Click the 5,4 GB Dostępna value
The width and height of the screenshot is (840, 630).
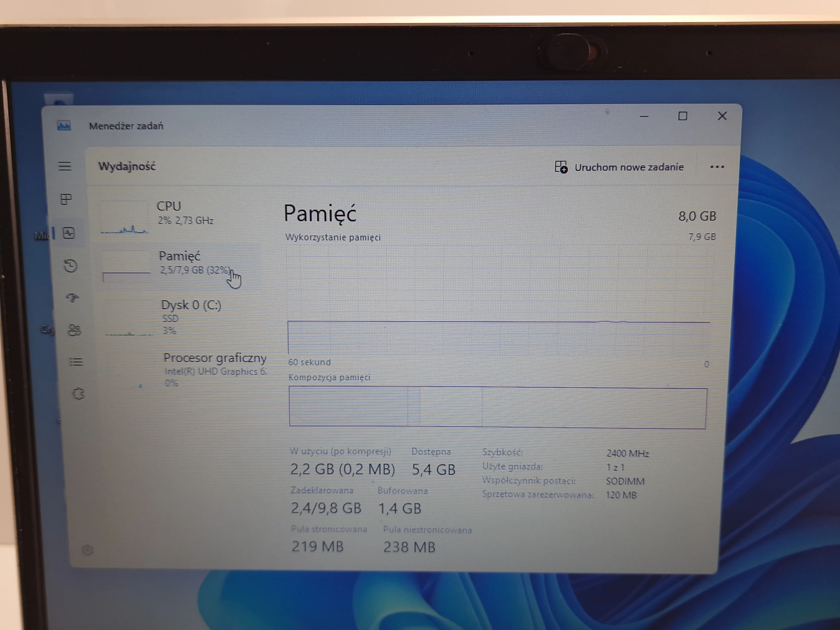[x=433, y=470]
